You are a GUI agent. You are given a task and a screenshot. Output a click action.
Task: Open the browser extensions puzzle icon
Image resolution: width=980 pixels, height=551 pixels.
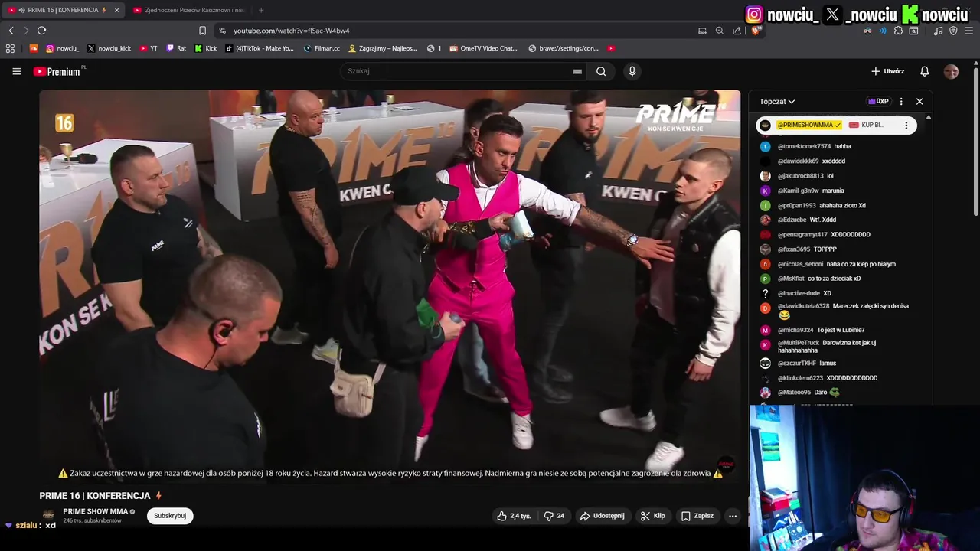point(898,31)
